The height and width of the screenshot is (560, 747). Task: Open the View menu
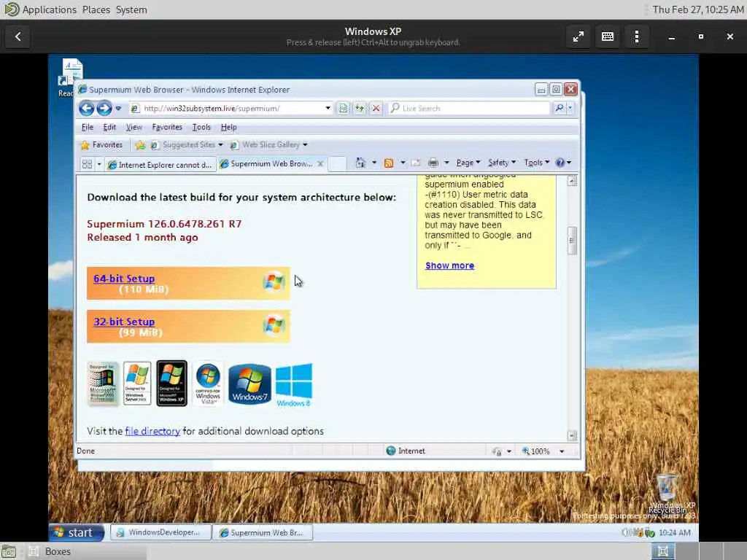click(x=134, y=127)
